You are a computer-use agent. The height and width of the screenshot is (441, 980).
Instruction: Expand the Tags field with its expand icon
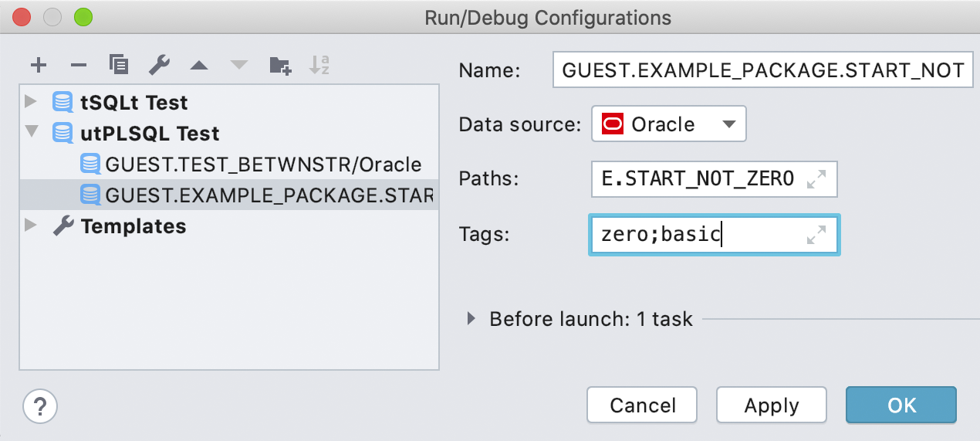click(x=816, y=236)
